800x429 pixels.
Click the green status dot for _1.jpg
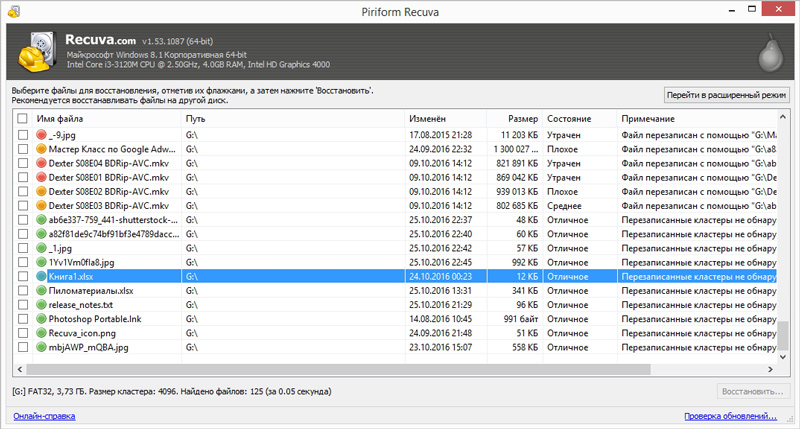pyautogui.click(x=41, y=248)
